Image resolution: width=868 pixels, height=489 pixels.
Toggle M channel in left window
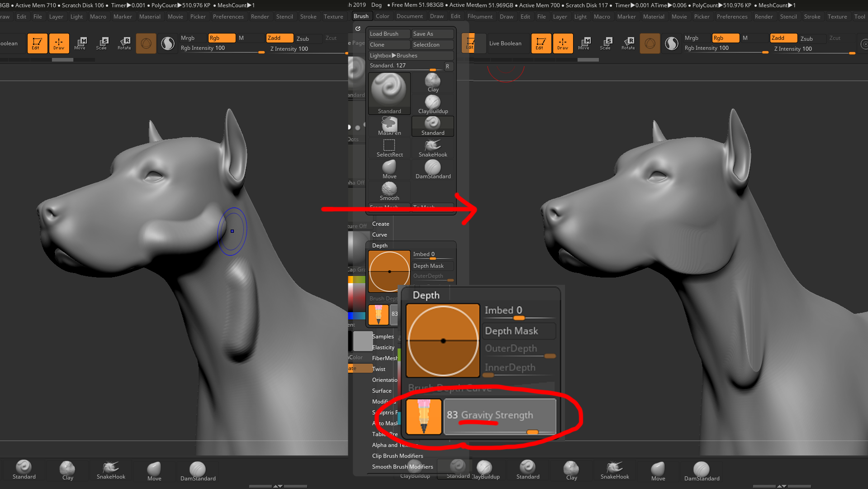[242, 38]
